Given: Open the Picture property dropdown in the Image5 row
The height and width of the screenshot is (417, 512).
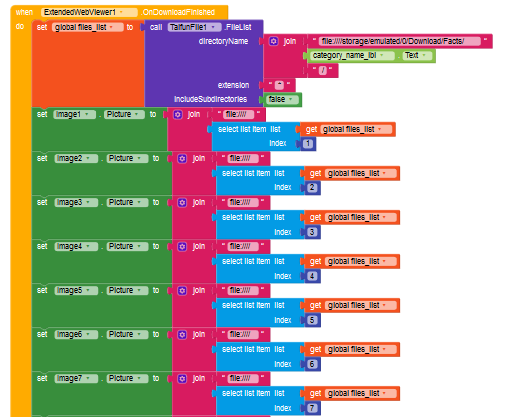Looking at the screenshot, I should pyautogui.click(x=127, y=290).
